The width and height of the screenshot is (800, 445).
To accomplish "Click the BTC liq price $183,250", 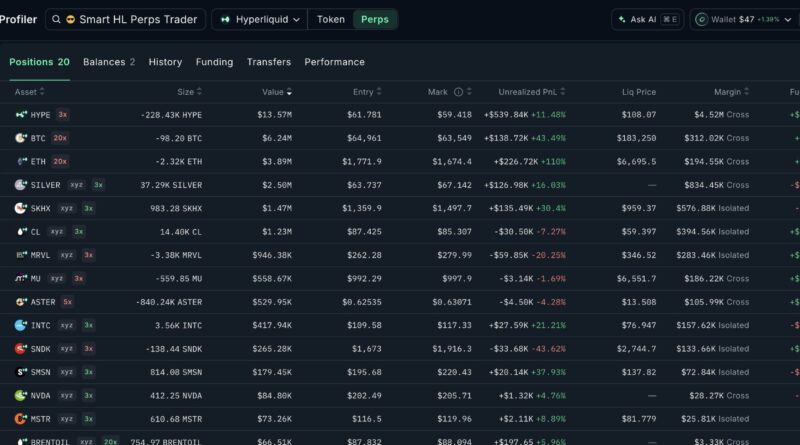I will point(636,138).
